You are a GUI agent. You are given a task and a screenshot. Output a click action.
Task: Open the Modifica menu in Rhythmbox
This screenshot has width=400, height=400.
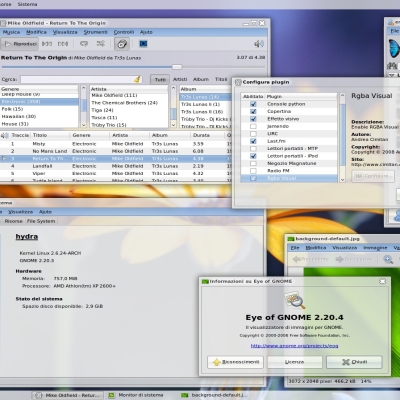[36, 32]
